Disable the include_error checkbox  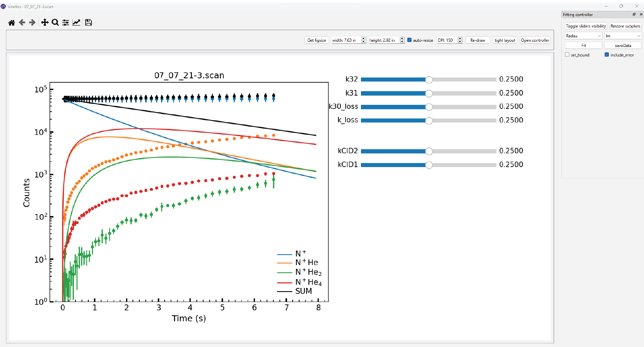tap(607, 55)
